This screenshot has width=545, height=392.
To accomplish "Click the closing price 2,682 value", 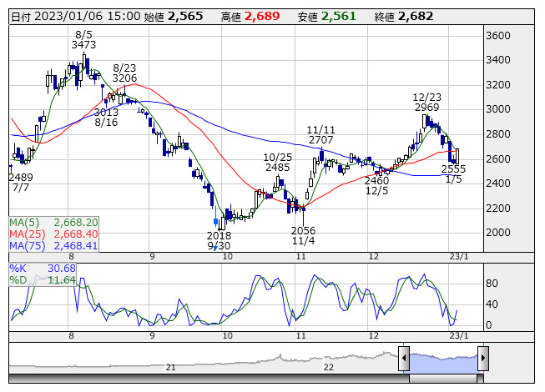I will [416, 17].
